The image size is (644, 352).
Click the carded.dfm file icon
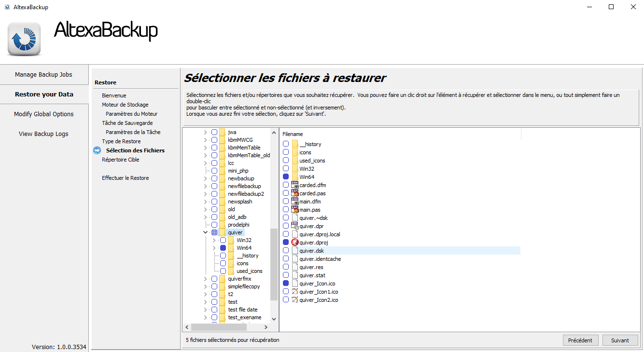[294, 185]
